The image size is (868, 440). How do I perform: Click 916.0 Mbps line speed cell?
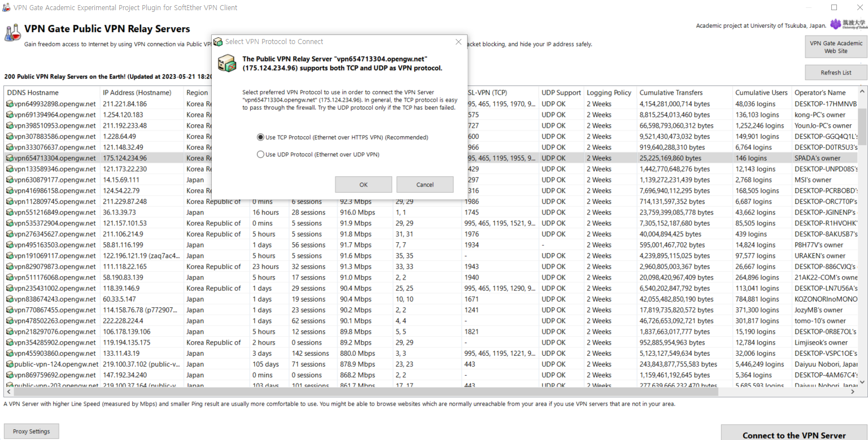tap(357, 212)
